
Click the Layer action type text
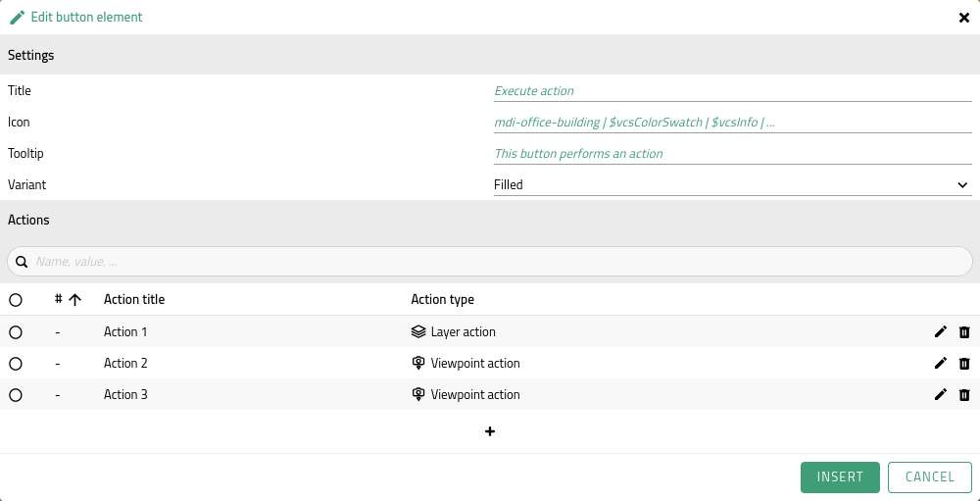click(464, 332)
